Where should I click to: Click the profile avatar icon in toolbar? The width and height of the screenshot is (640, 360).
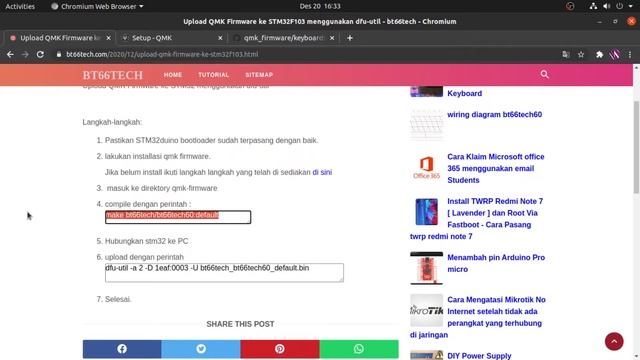tap(615, 54)
